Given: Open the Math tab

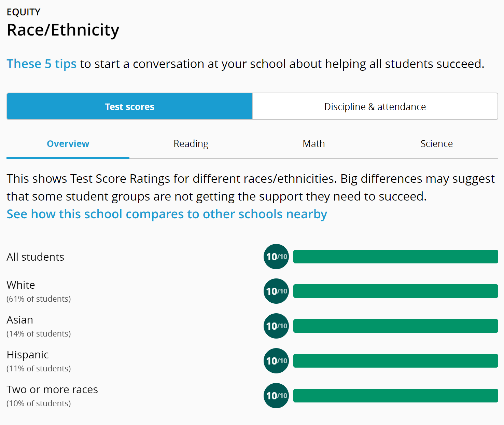Looking at the screenshot, I should point(313,144).
